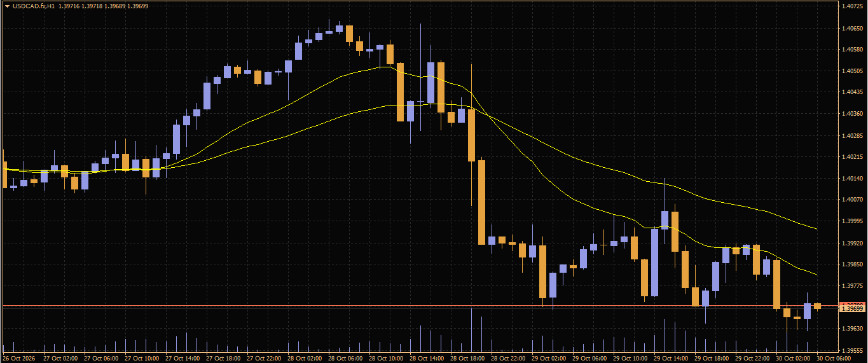The image size is (868, 363).
Task: Click the 28 Oct 14:00 time label
Action: tap(427, 359)
